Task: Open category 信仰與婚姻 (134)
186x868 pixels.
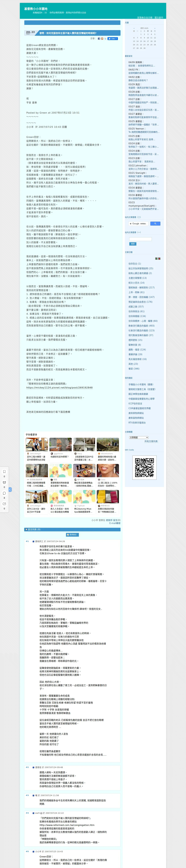Action: coord(137,316)
